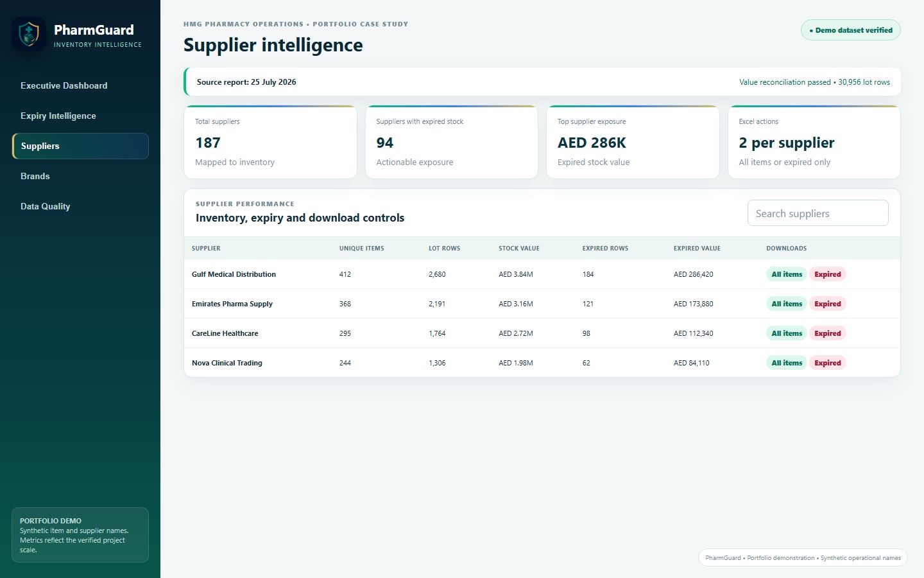
Task: Select the Total suppliers 187 card
Action: tap(270, 142)
